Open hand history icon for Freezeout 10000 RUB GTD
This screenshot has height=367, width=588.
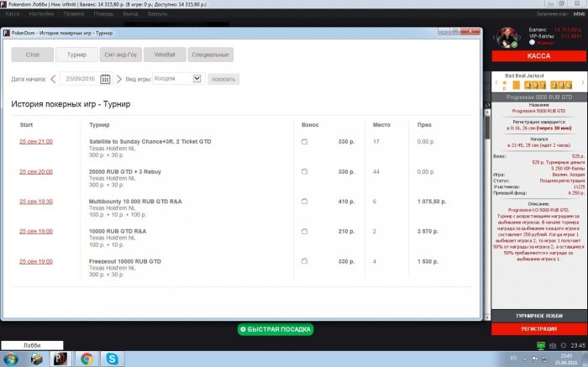pos(304,261)
